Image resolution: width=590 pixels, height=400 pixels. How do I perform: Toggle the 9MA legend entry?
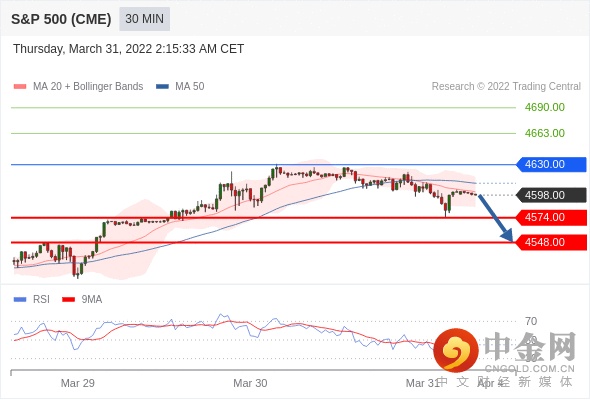pyautogui.click(x=82, y=300)
